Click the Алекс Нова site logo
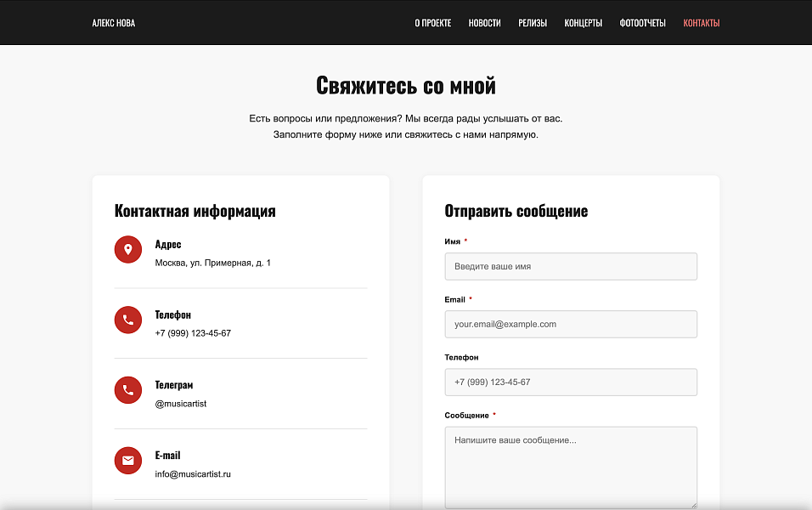 pyautogui.click(x=114, y=23)
